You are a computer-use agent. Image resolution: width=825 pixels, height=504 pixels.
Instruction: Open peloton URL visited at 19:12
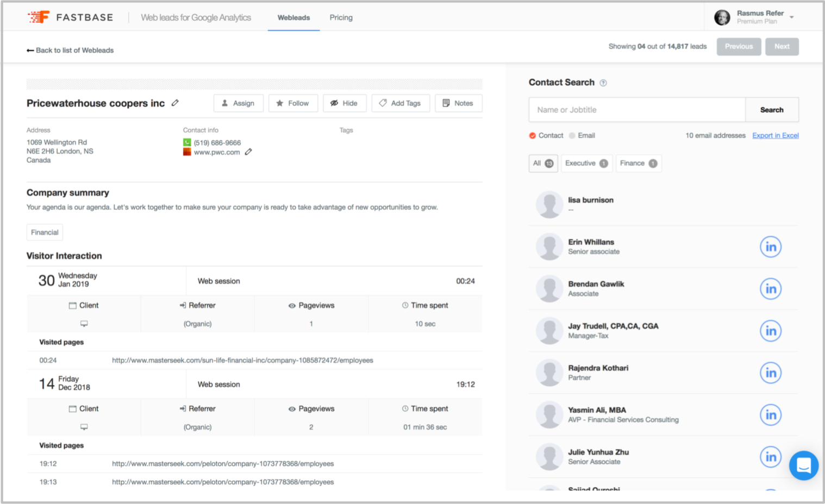tap(223, 464)
